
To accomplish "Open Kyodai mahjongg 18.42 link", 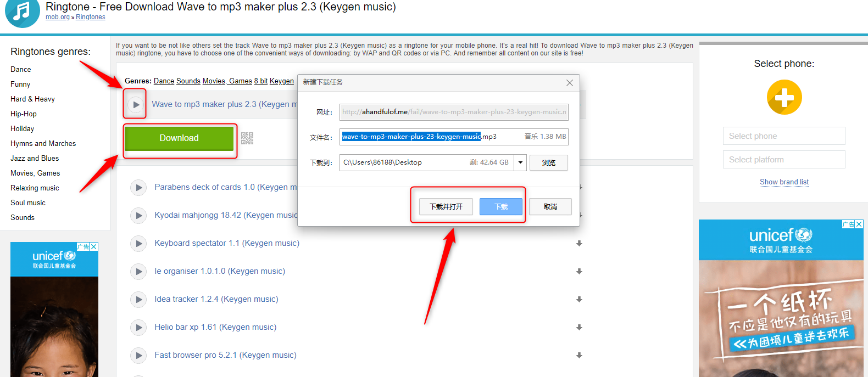I will [x=226, y=215].
